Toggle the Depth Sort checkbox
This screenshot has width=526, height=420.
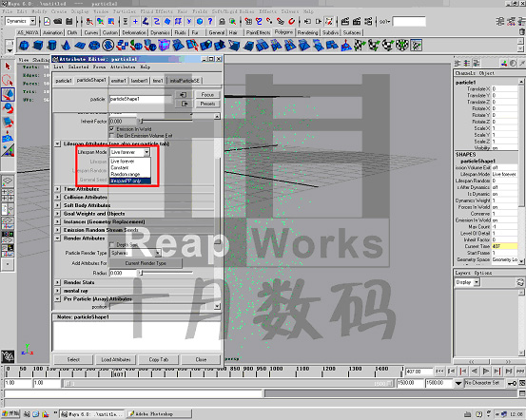[x=112, y=245]
